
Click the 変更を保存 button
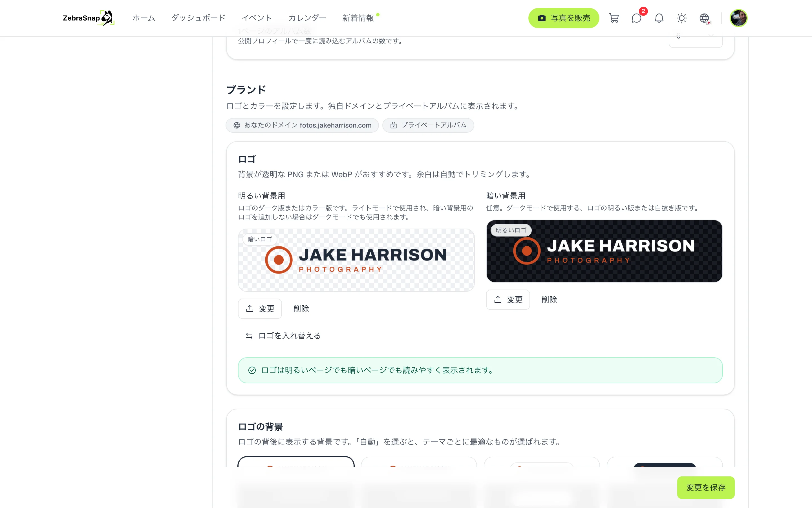pos(706,487)
